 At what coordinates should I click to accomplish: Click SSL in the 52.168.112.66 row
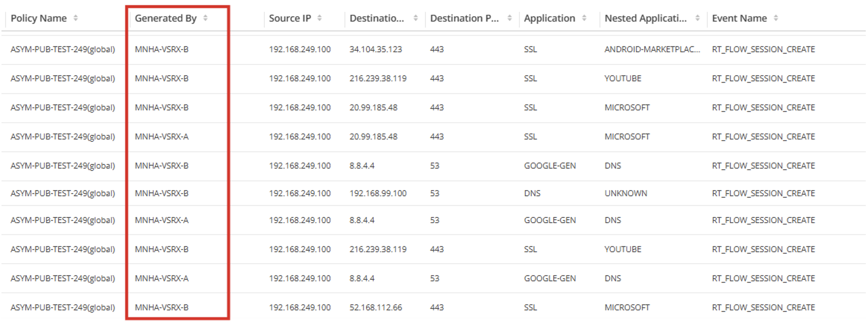[x=530, y=307]
